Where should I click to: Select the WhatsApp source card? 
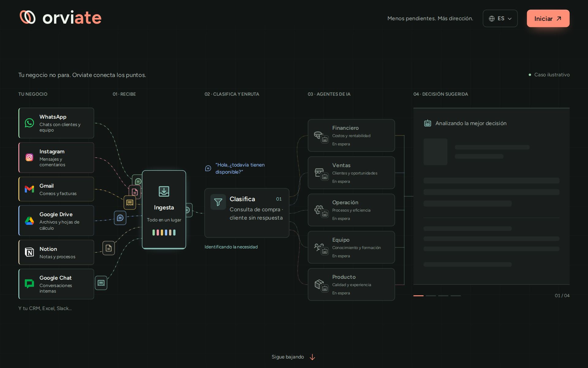point(56,123)
